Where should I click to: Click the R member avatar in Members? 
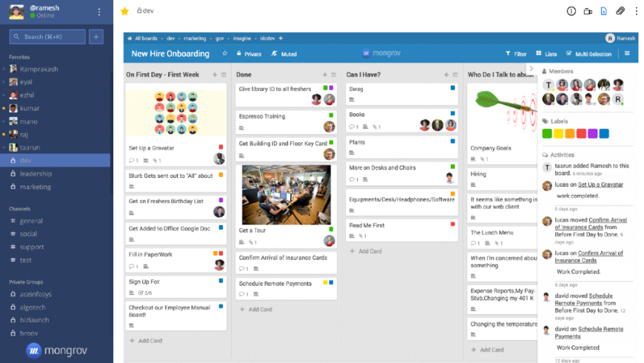coord(617,99)
